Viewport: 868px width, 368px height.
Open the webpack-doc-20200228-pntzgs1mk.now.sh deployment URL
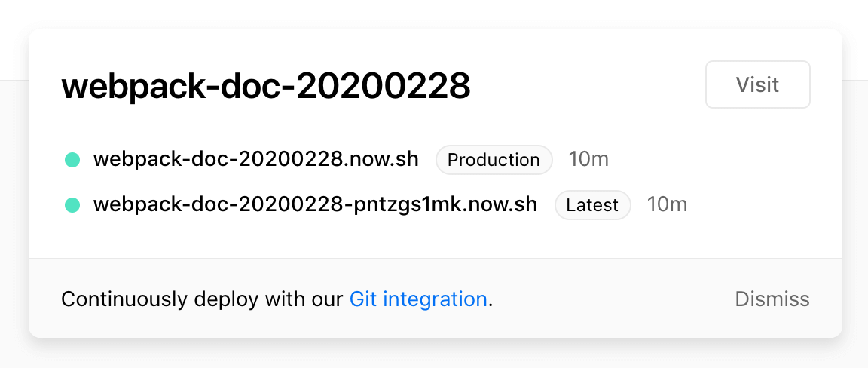click(315, 205)
